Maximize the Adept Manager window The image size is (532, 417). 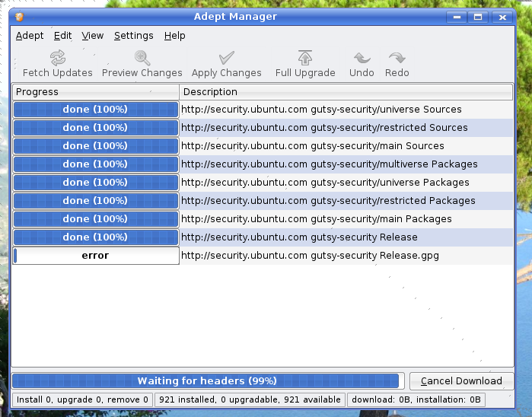point(478,17)
